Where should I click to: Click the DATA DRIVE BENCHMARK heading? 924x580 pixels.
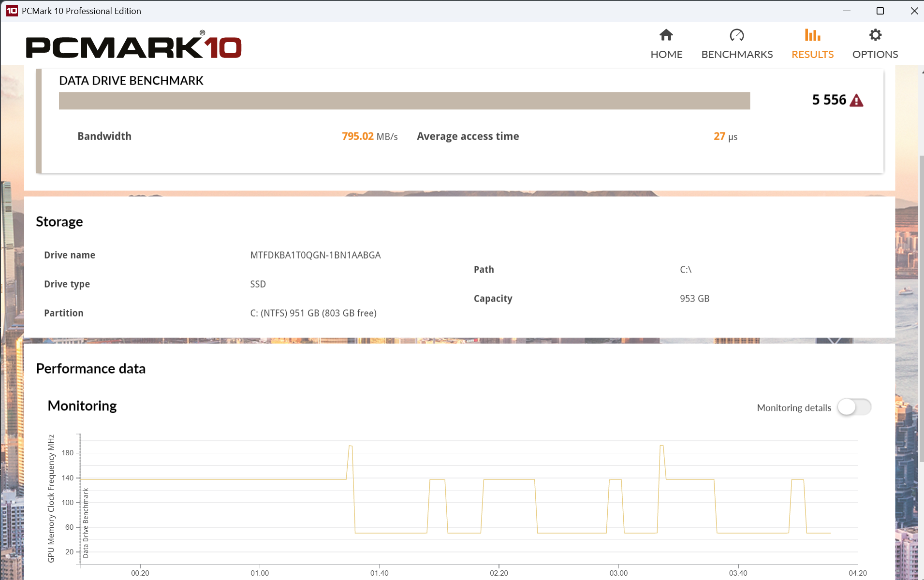coord(131,81)
